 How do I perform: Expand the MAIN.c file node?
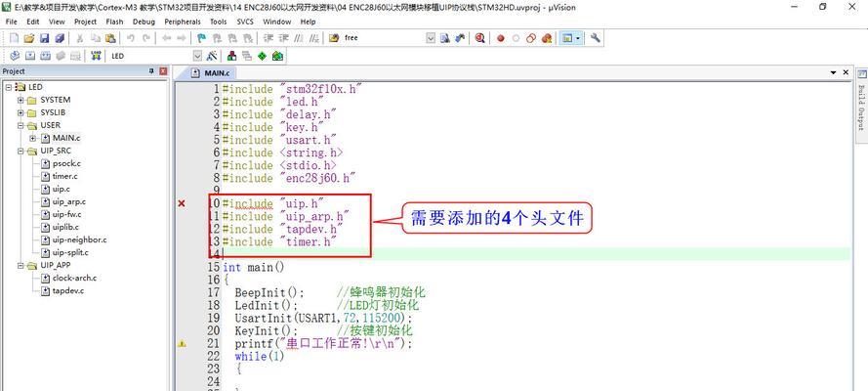point(32,138)
